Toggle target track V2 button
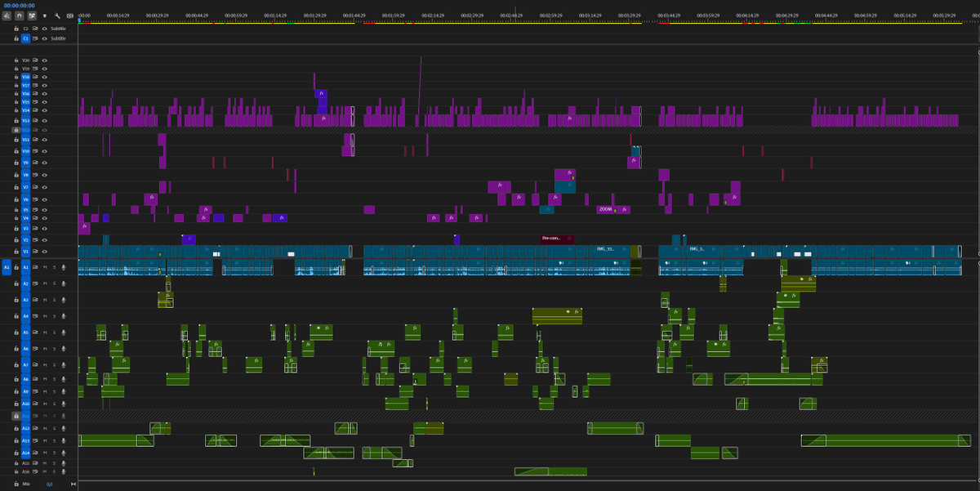 pyautogui.click(x=25, y=240)
